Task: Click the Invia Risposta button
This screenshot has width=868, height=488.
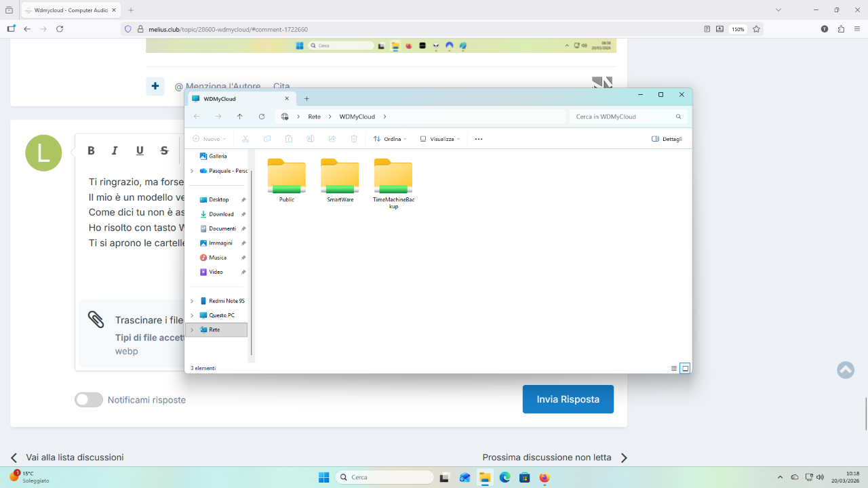Action: [568, 399]
